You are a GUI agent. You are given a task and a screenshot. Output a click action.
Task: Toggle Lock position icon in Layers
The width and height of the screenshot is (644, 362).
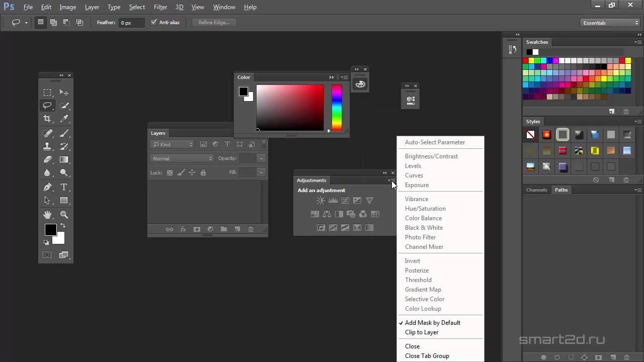coord(192,172)
